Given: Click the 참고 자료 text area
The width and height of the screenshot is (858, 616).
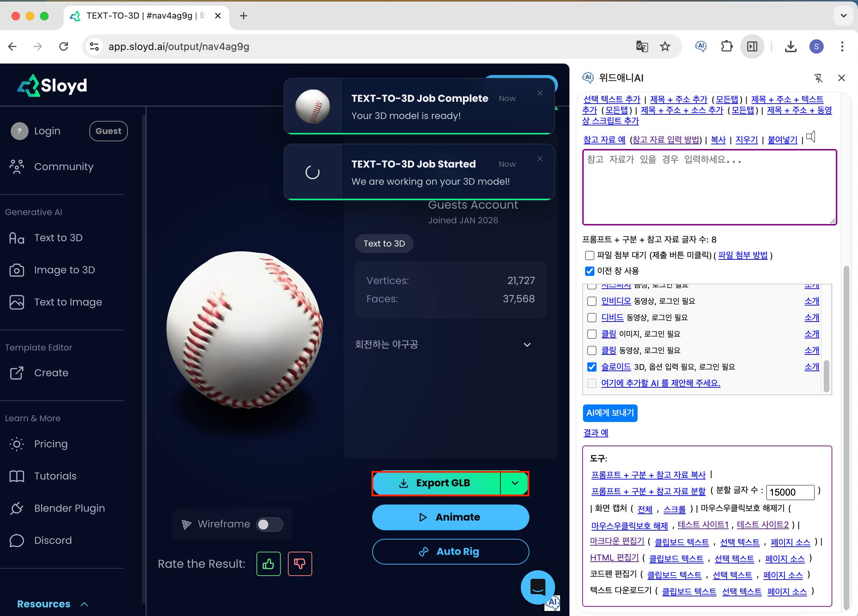Looking at the screenshot, I should [709, 187].
